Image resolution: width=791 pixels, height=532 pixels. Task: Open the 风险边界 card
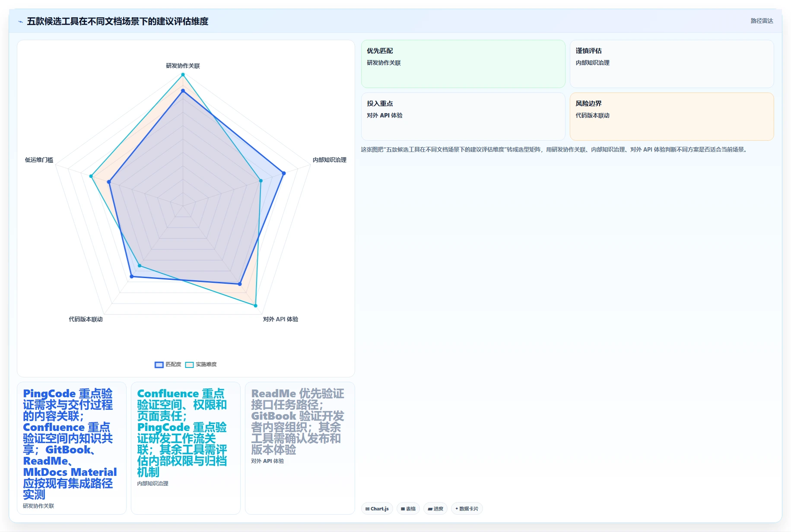point(672,117)
